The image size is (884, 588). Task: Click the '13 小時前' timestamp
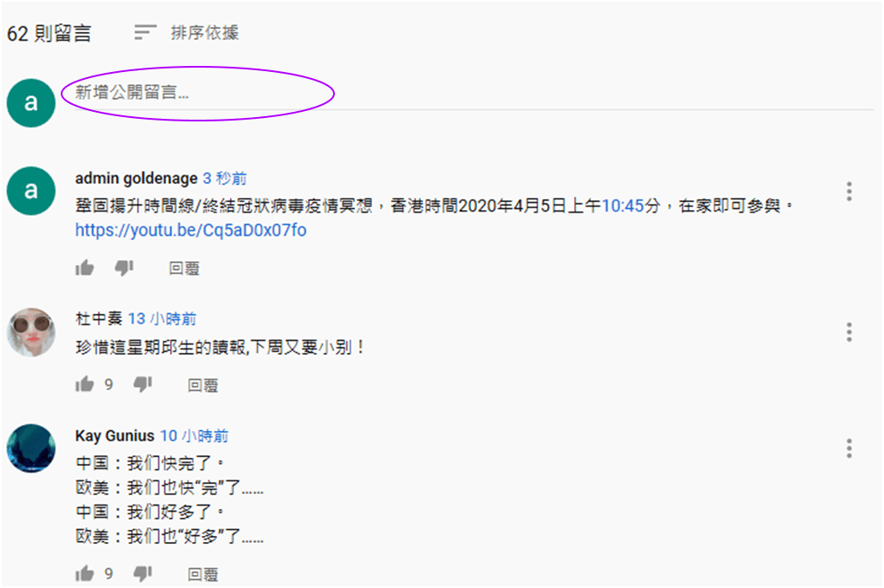[162, 318]
